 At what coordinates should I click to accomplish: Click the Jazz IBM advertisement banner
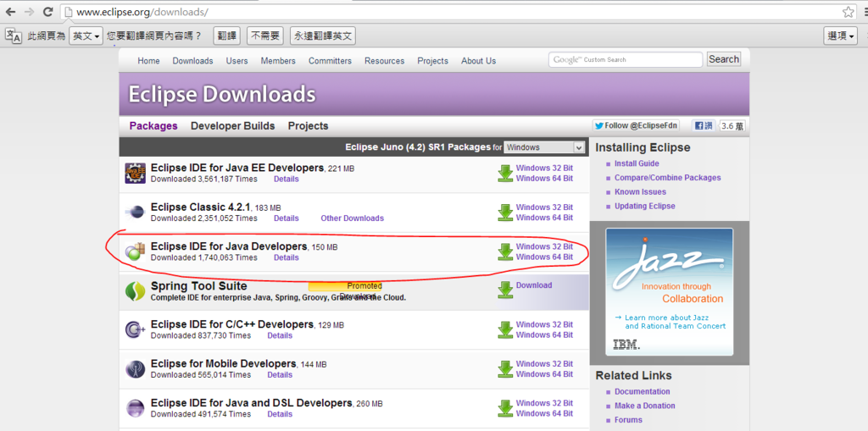[670, 291]
